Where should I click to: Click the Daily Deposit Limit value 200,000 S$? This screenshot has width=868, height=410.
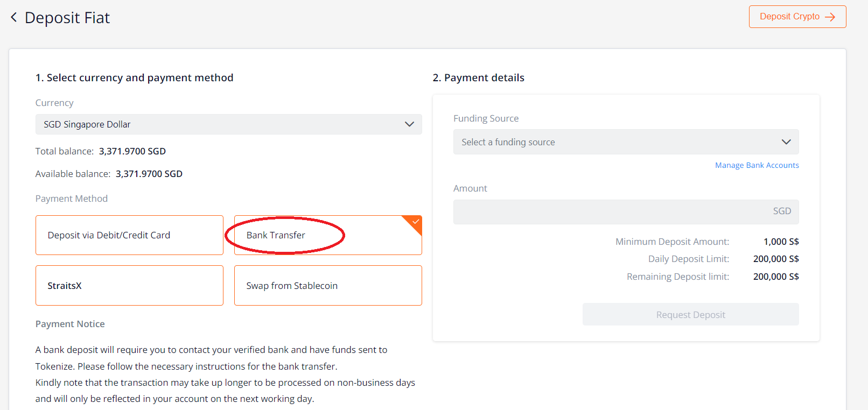click(x=776, y=259)
